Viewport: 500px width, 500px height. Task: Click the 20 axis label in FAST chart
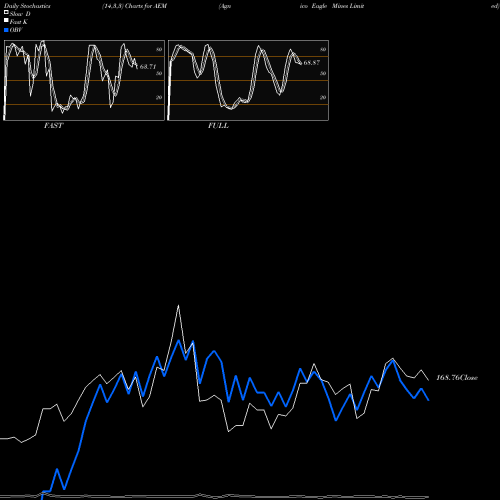coord(159,98)
